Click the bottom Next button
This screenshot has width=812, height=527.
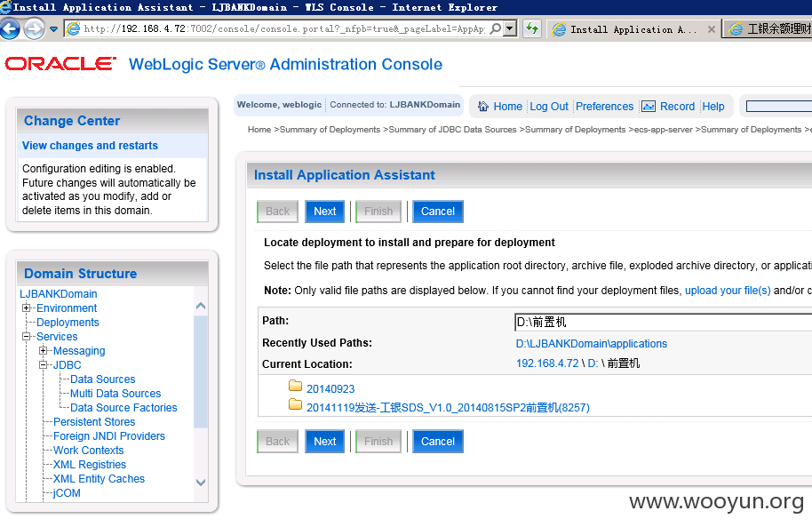click(x=324, y=442)
